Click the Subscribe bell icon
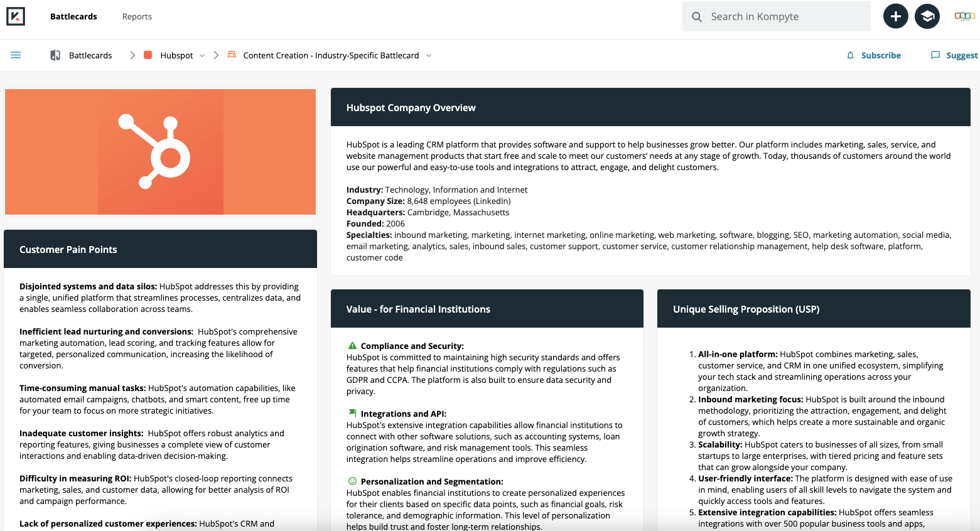The width and height of the screenshot is (980, 531). pyautogui.click(x=851, y=55)
